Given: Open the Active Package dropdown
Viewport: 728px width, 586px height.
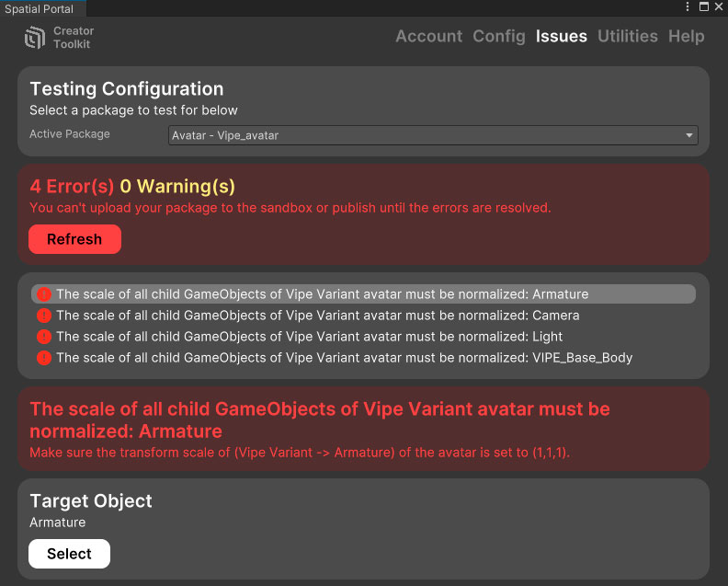Looking at the screenshot, I should pyautogui.click(x=433, y=135).
